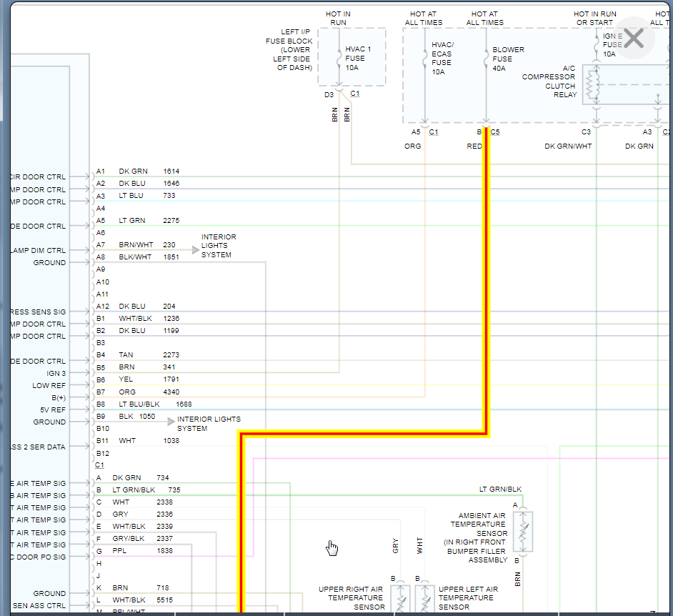Click the LT GRN/BLK label above ambient sensor
This screenshot has height=616, width=673.
(x=500, y=490)
